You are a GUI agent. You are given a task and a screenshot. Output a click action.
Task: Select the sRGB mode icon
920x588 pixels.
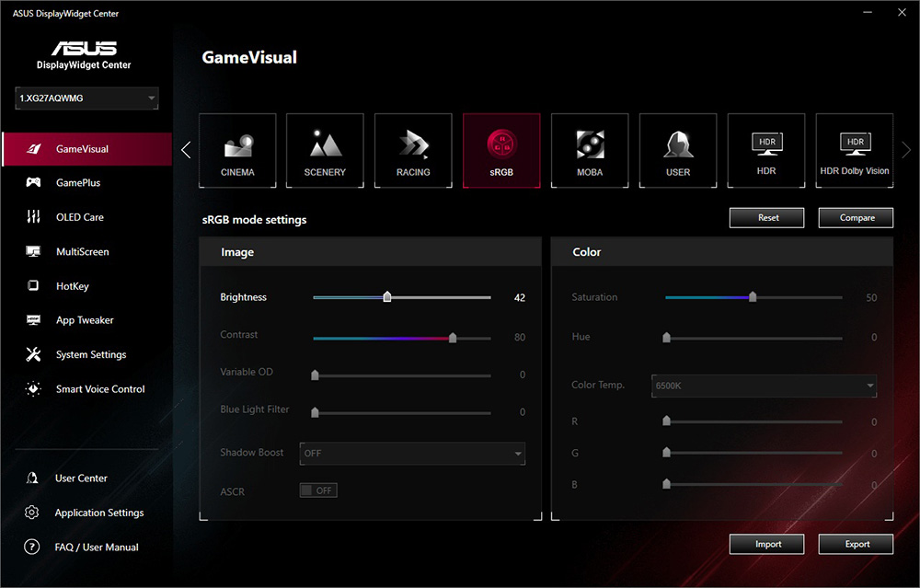(x=501, y=151)
